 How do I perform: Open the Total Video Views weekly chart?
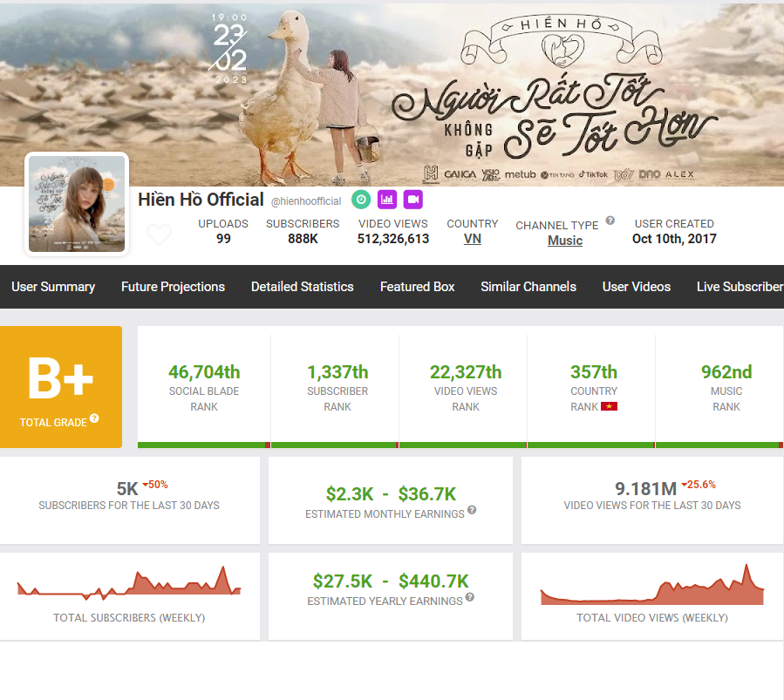652,585
